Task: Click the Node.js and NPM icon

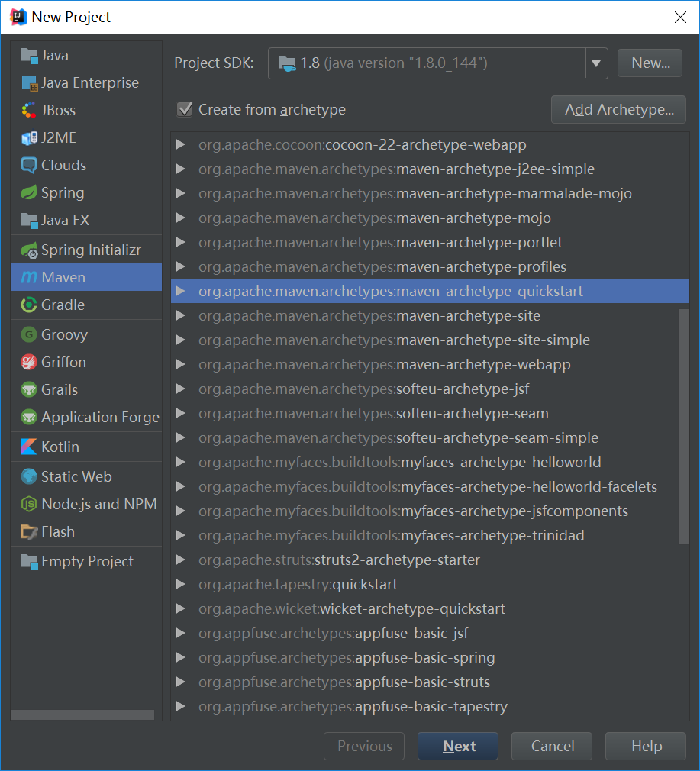Action: click(29, 504)
